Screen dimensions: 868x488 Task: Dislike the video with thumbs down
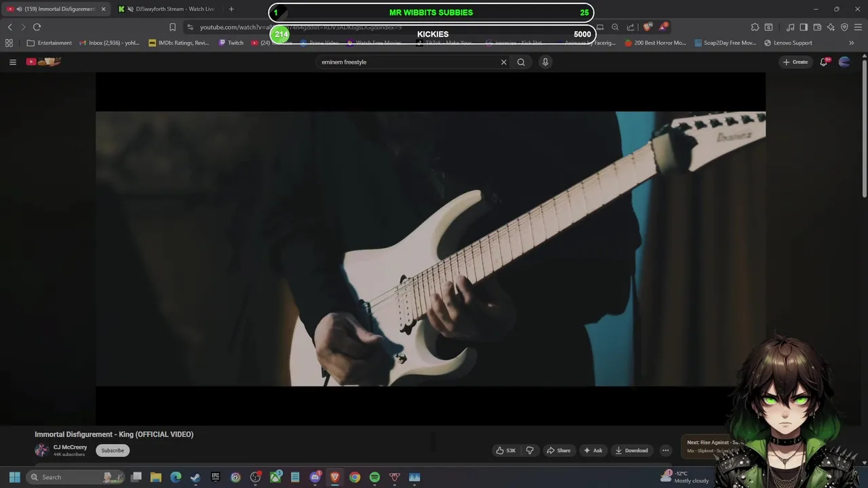[x=530, y=450]
